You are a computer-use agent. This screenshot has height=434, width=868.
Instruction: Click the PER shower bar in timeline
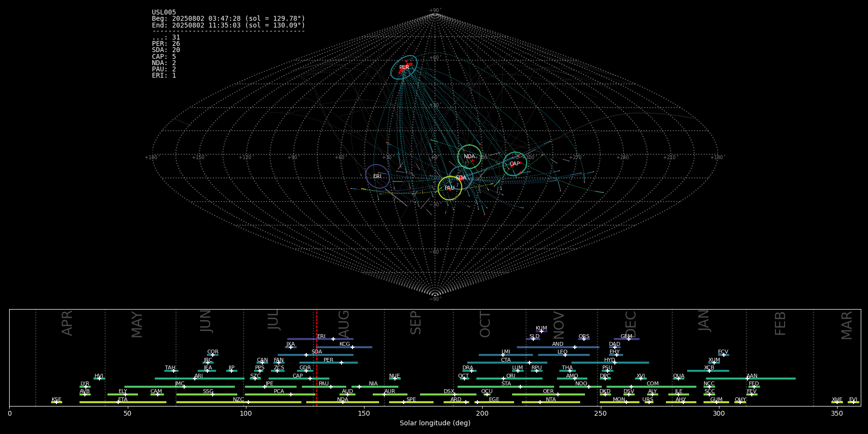(x=328, y=363)
